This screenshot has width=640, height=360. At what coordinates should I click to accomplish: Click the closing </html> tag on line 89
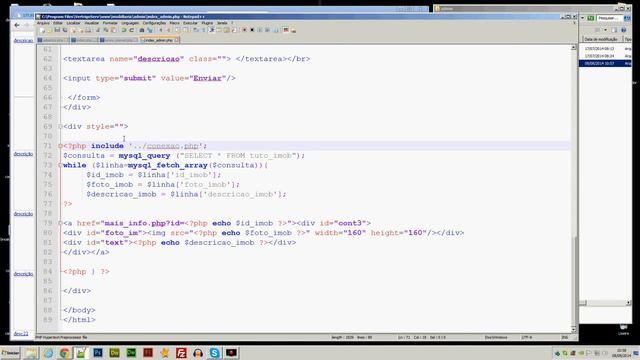tap(79, 320)
